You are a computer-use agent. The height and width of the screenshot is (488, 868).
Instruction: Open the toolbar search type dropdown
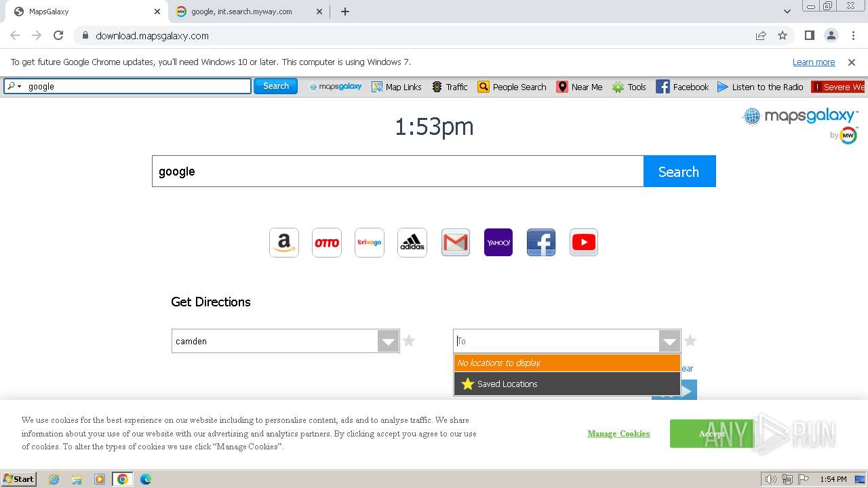[14, 86]
